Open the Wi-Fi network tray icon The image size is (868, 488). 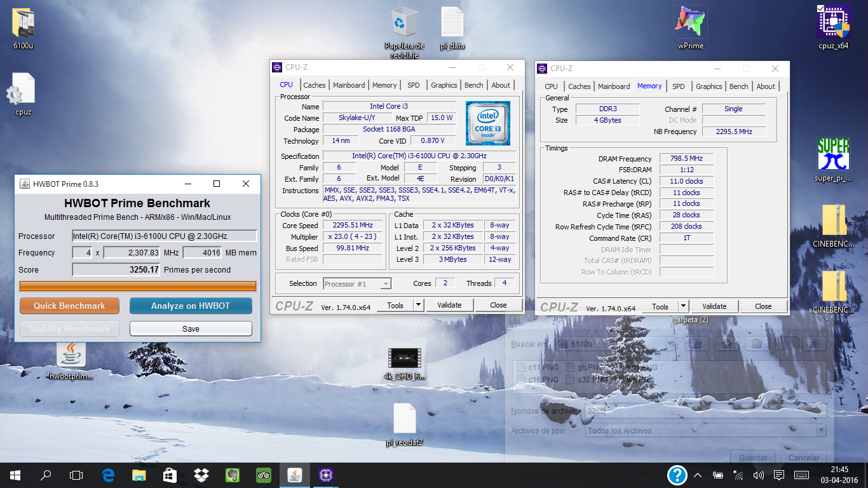pos(738,475)
